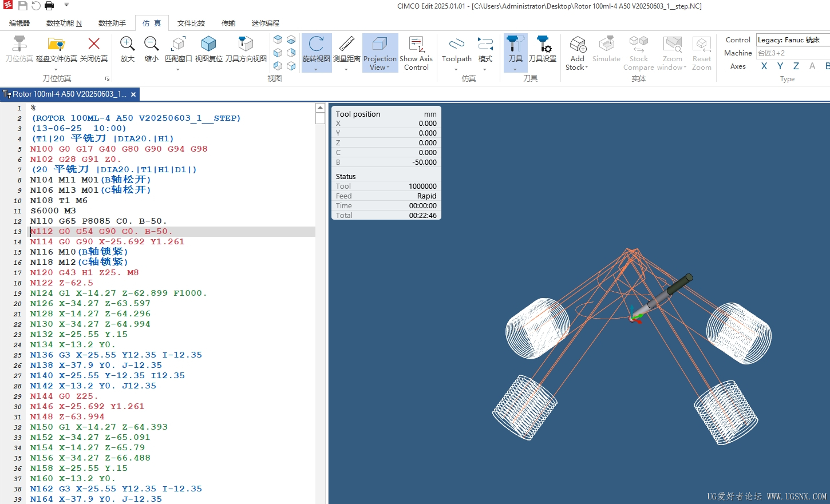This screenshot has width=830, height=504.
Task: Print the NC file using the printer icon
Action: [x=49, y=6]
